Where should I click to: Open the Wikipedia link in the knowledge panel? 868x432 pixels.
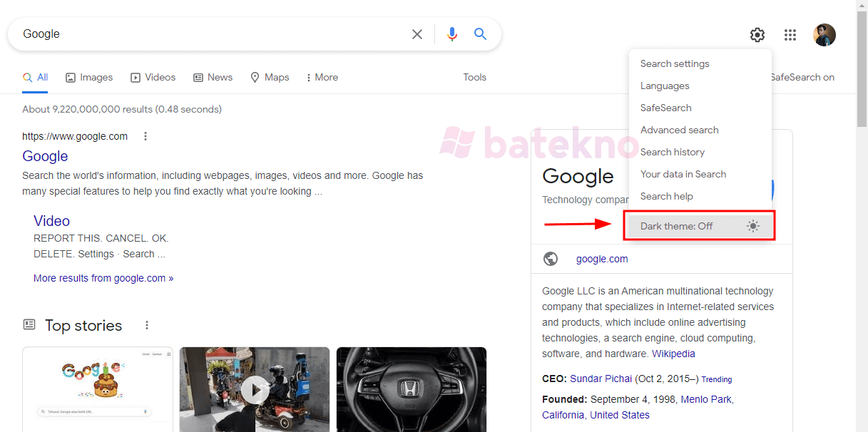(673, 353)
